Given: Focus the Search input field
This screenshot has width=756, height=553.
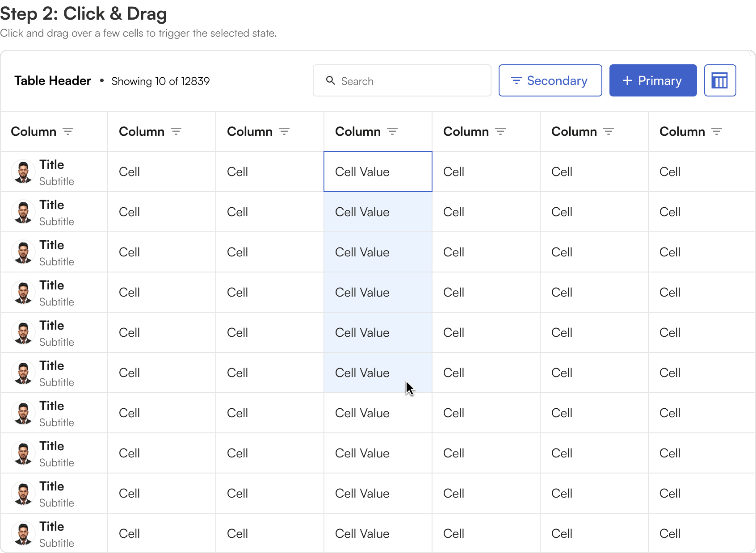Looking at the screenshot, I should 411,81.
